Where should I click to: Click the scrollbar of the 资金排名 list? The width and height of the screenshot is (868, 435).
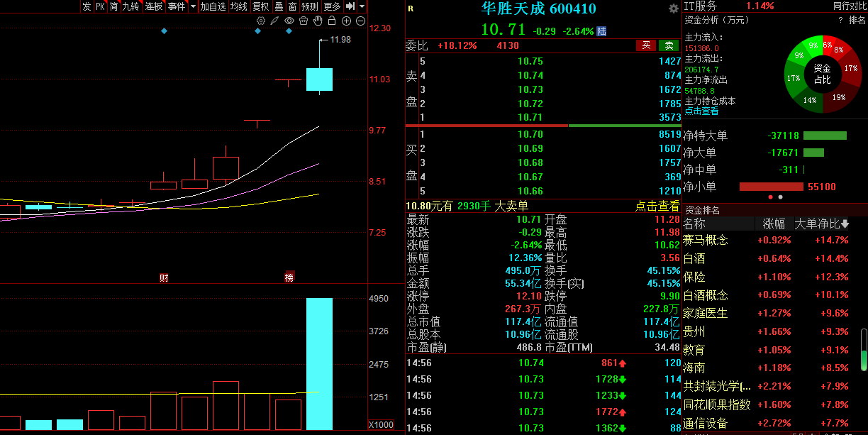click(x=864, y=350)
